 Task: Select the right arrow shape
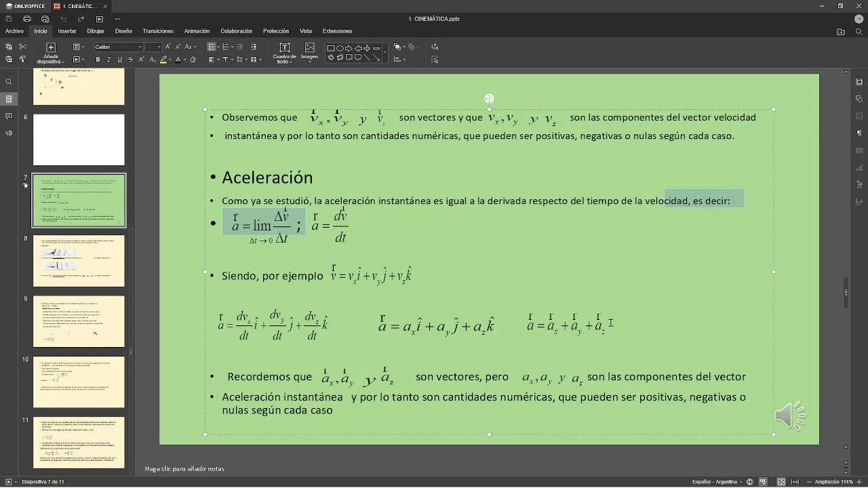coord(349,48)
